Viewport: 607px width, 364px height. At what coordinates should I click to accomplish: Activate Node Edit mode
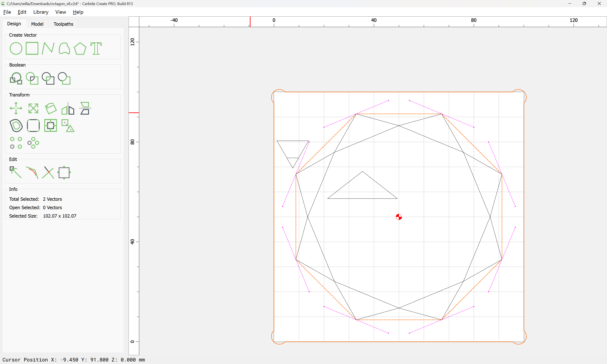[x=15, y=173]
